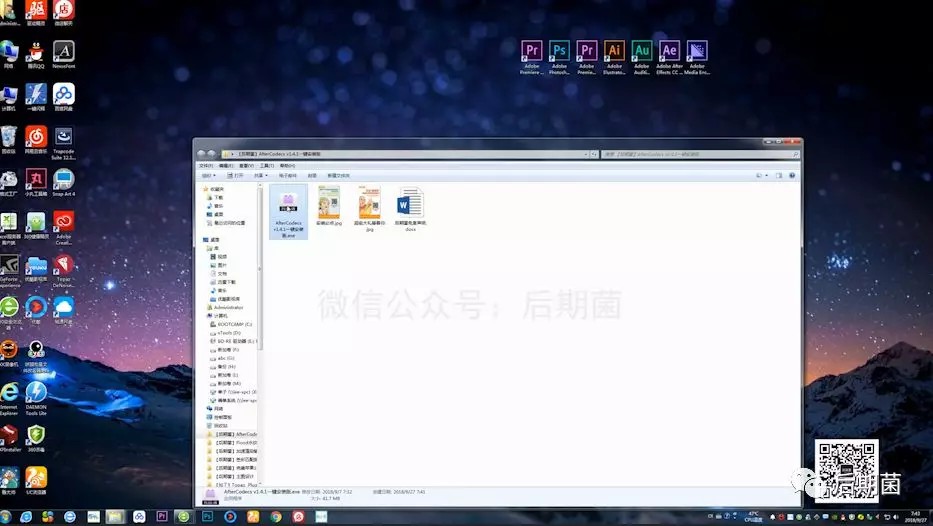Select the Word docx file in the folder
This screenshot has width=933, height=526.
[x=410, y=208]
